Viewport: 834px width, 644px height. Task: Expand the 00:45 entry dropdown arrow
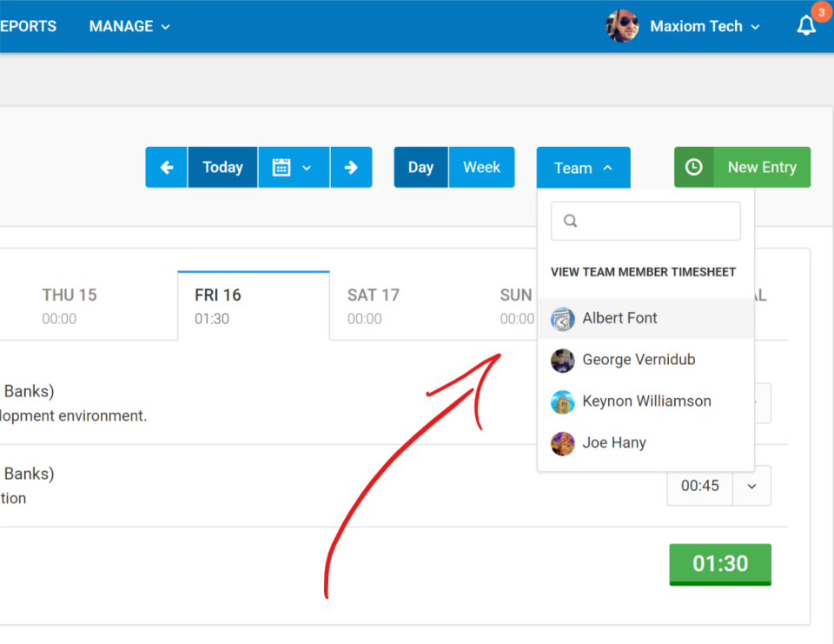(x=751, y=486)
